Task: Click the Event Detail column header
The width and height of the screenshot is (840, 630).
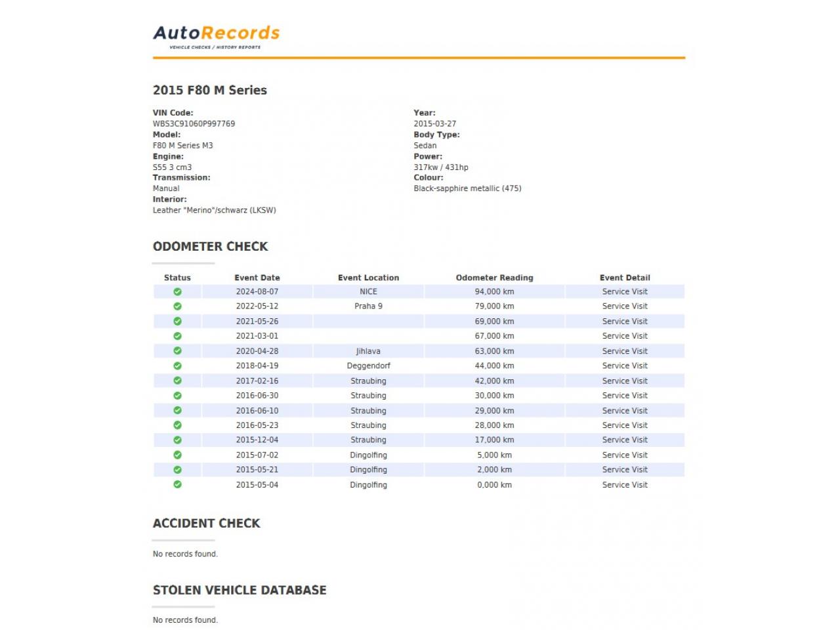Action: pyautogui.click(x=625, y=278)
